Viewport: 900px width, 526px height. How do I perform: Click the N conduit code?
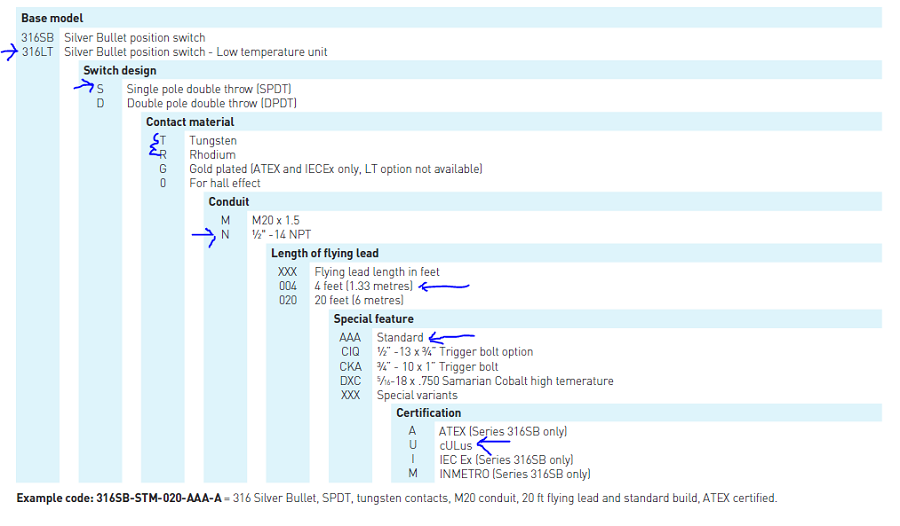225,235
